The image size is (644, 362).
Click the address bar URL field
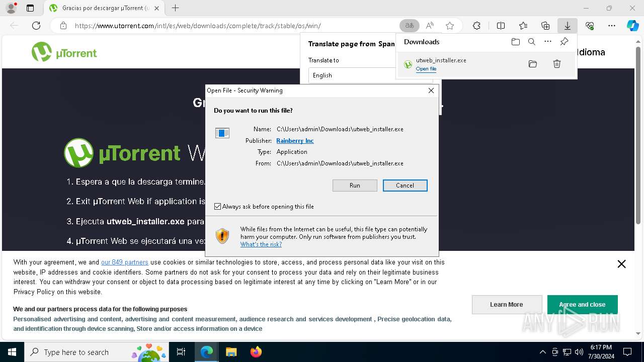[x=231, y=26]
